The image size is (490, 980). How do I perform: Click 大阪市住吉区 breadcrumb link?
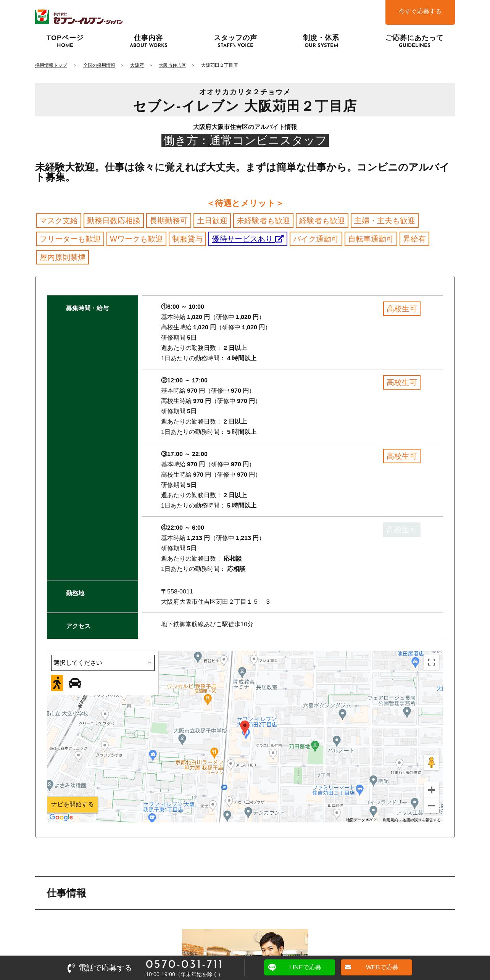pyautogui.click(x=172, y=65)
